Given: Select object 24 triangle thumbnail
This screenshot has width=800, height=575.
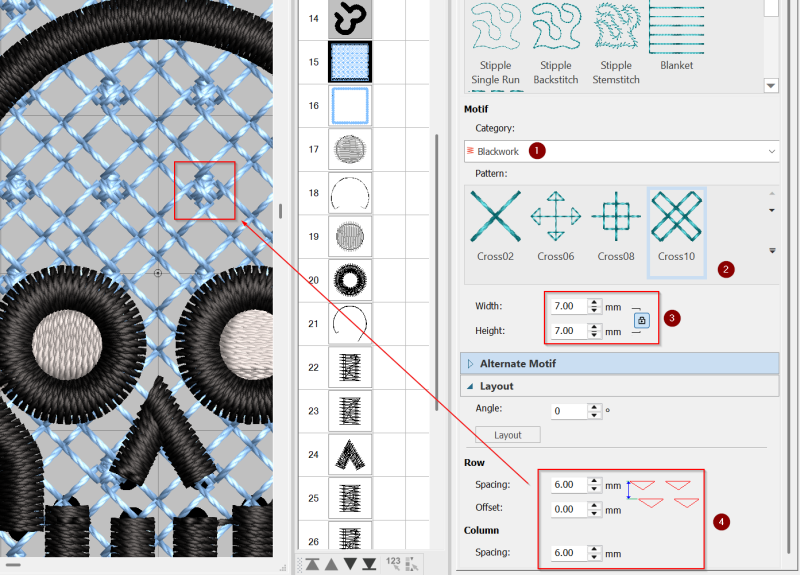Looking at the screenshot, I should (x=350, y=455).
